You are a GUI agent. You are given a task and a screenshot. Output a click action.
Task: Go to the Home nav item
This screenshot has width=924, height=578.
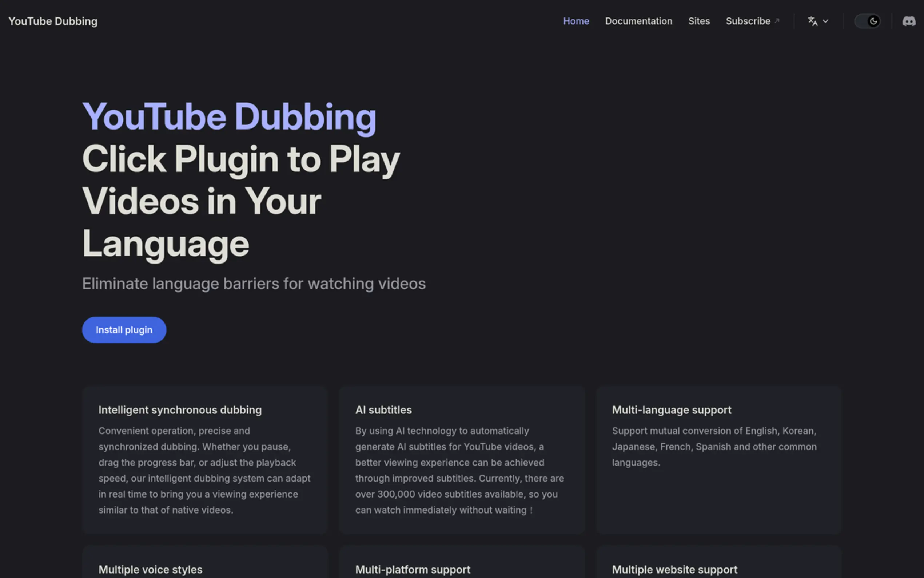(575, 21)
